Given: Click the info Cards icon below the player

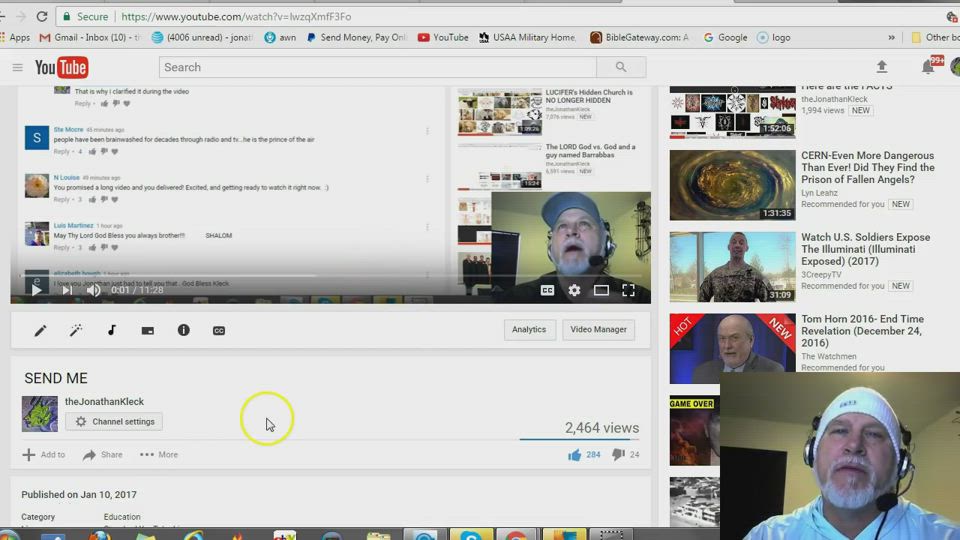Looking at the screenshot, I should pos(184,330).
